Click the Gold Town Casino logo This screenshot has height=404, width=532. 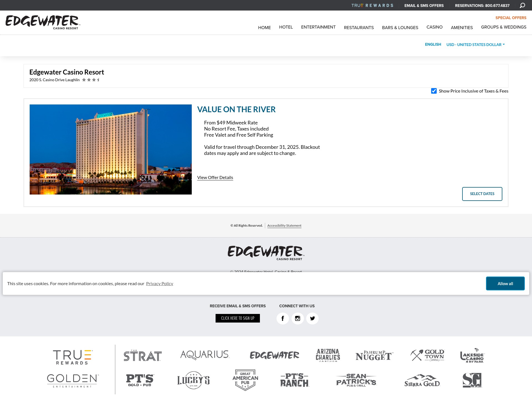427,355
